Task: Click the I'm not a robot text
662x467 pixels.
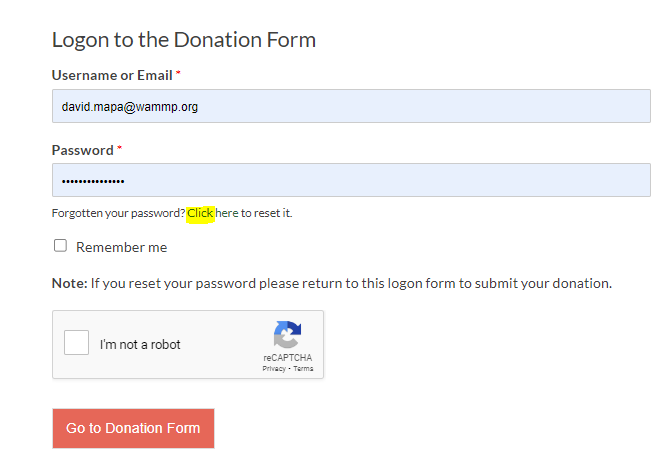Action: coord(140,345)
